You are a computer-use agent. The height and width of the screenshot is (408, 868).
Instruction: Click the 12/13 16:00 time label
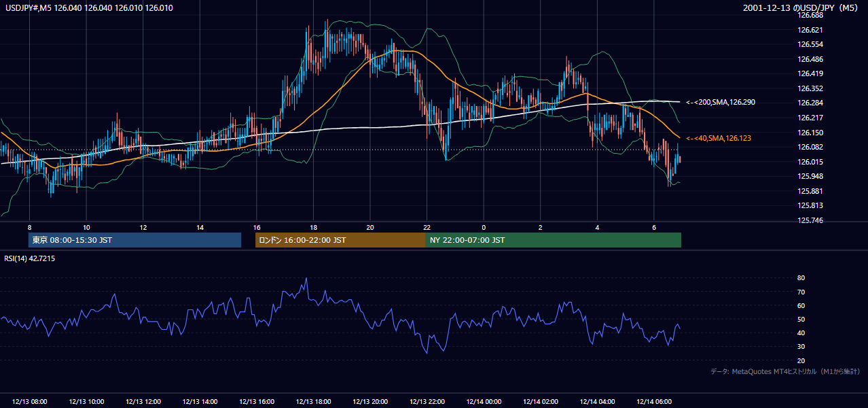pyautogui.click(x=257, y=402)
